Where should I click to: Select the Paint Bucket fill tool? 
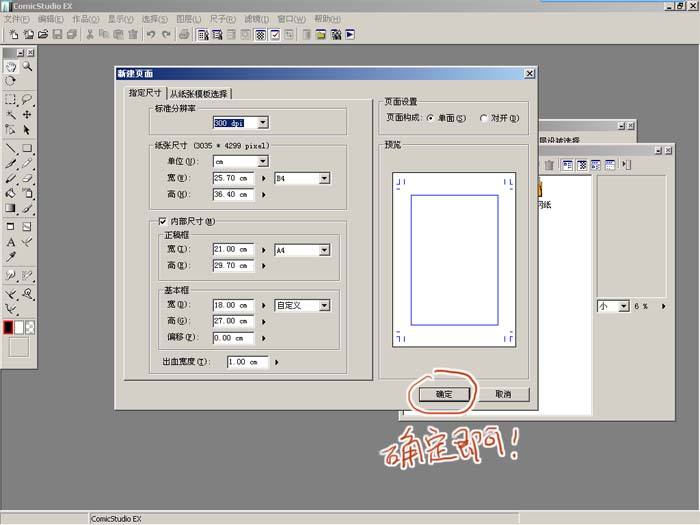pyautogui.click(x=11, y=193)
